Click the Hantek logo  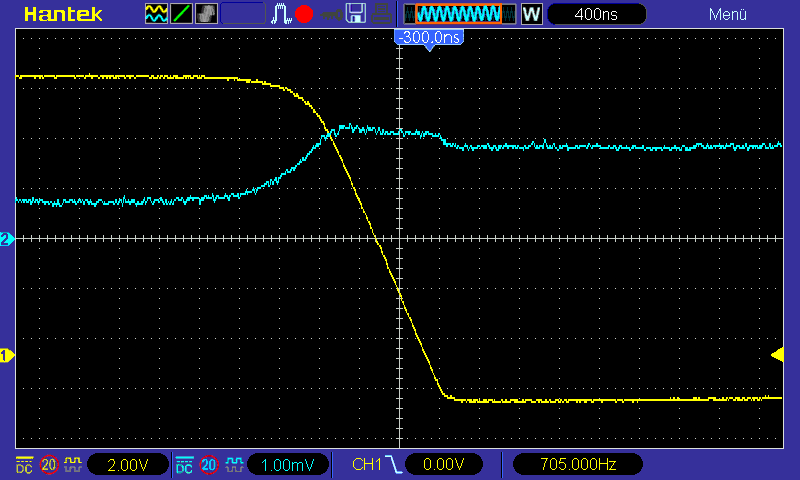click(x=63, y=14)
